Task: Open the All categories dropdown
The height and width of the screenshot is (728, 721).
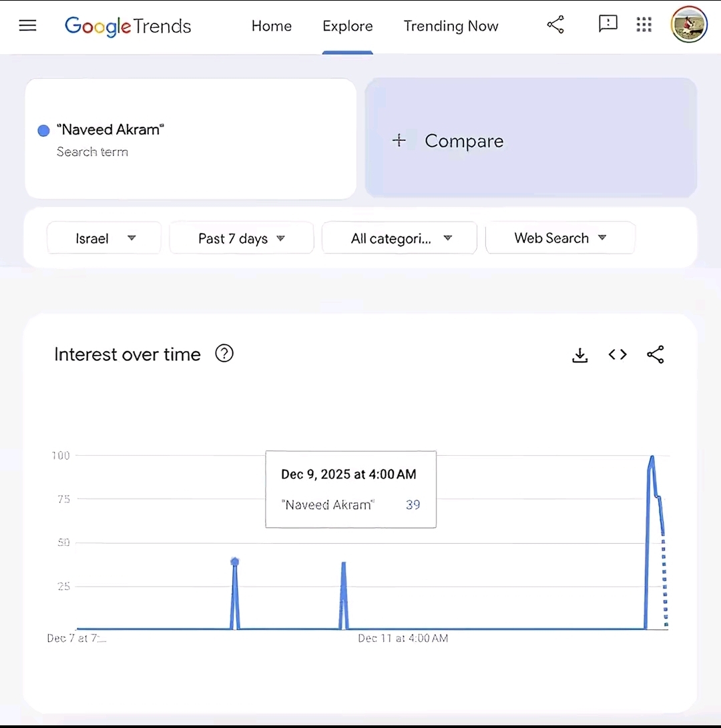Action: (399, 238)
